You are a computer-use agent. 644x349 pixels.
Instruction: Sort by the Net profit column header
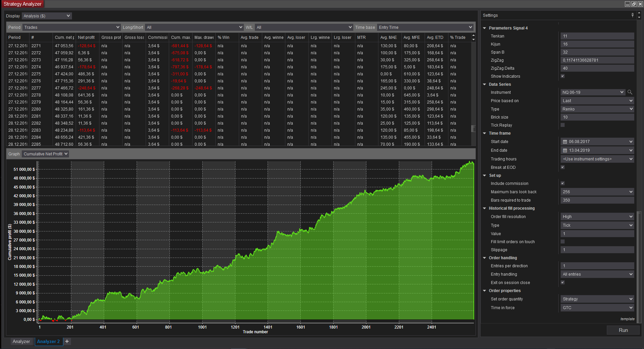[x=87, y=37]
